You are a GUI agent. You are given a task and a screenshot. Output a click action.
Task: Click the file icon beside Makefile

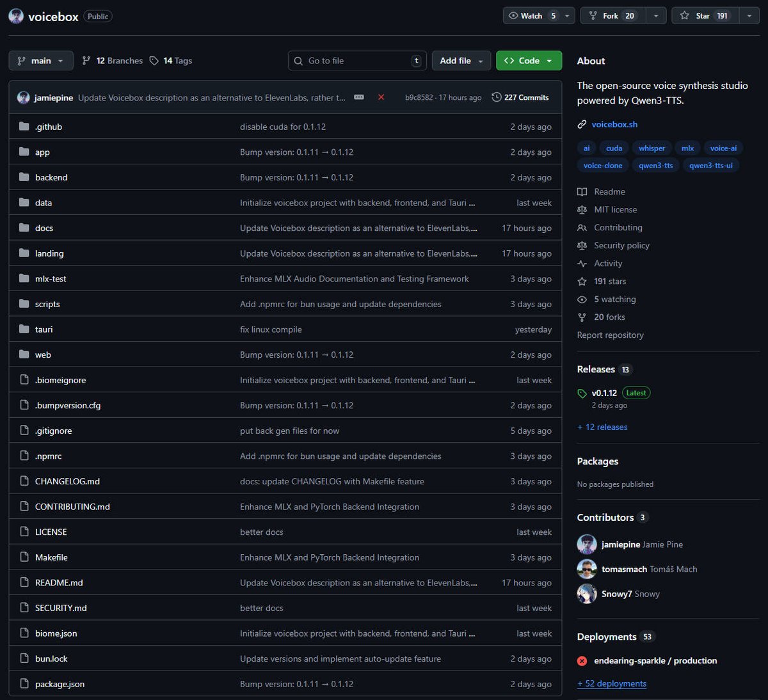(24, 557)
